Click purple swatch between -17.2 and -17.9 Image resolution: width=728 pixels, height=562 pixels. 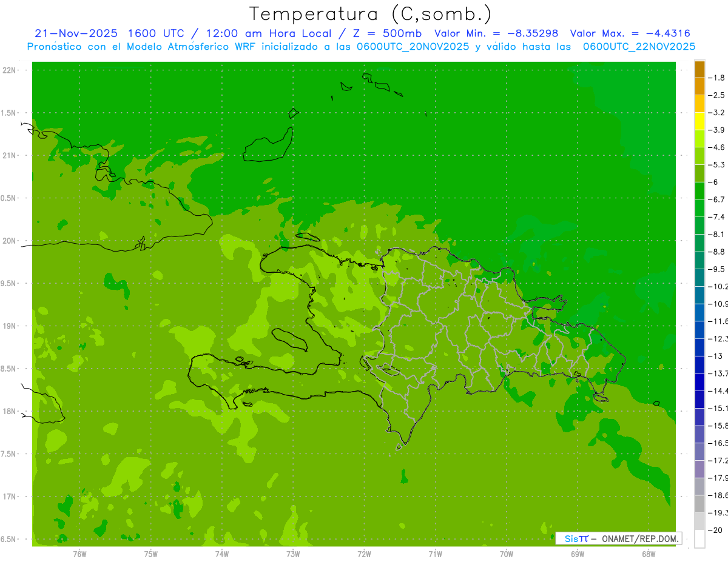[699, 469]
